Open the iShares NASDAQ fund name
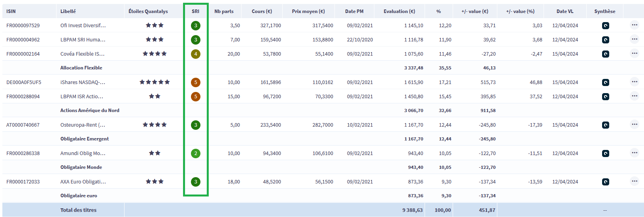 [83, 82]
